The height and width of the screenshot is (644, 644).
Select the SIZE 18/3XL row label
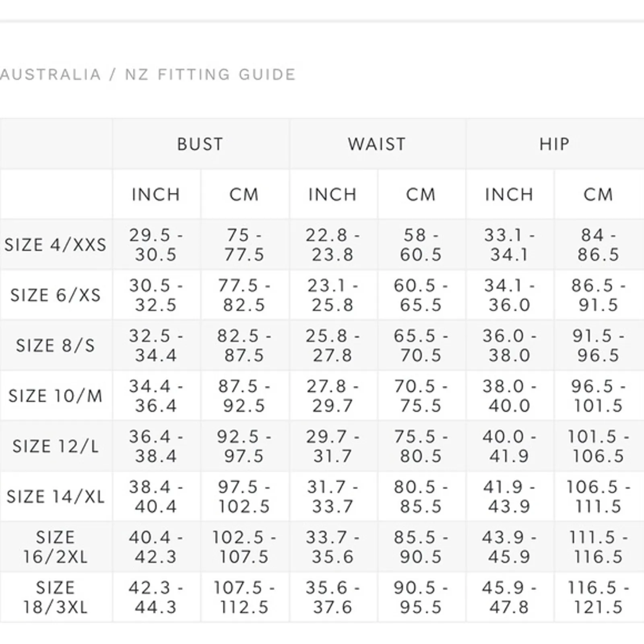[56, 597]
